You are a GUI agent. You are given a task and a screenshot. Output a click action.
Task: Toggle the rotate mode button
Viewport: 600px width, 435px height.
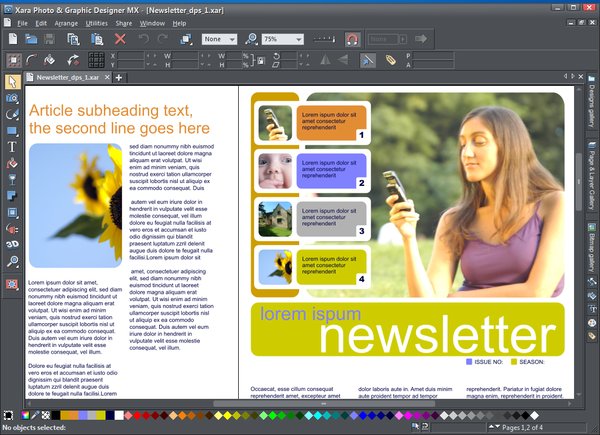tap(73, 60)
